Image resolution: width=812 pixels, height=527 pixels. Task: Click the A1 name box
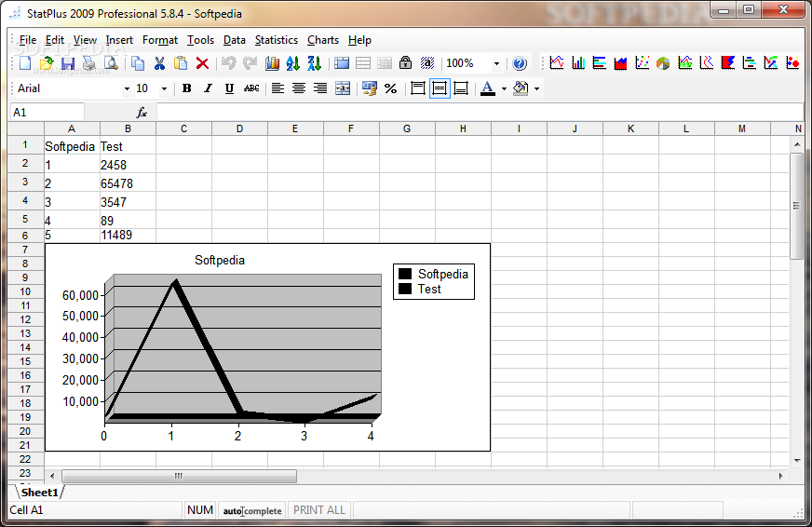[x=47, y=113]
